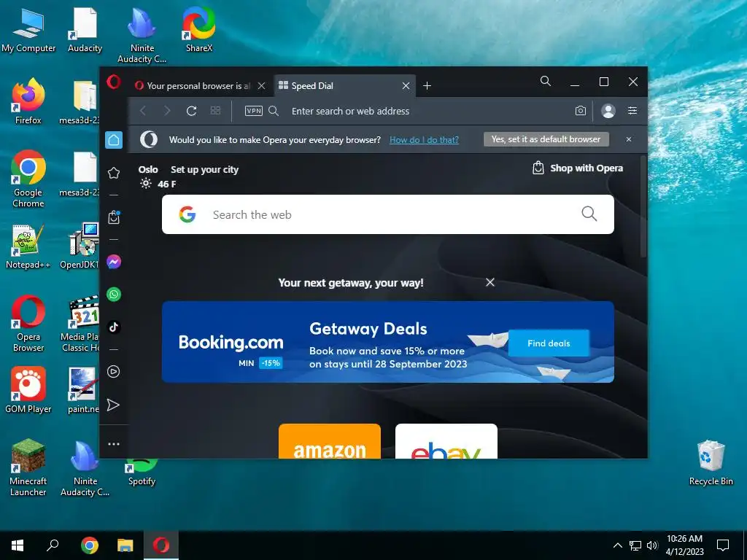Click the Opera taskbar button

coord(161,545)
